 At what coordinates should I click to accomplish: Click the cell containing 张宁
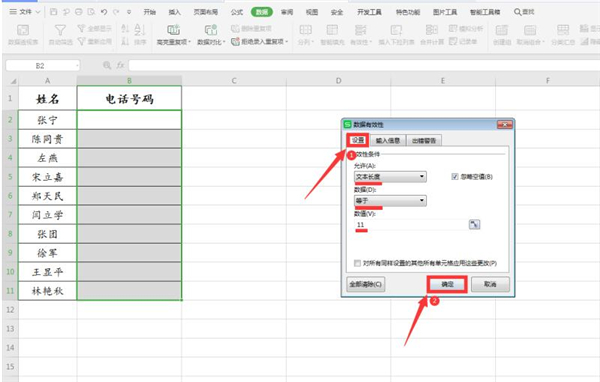(x=47, y=120)
